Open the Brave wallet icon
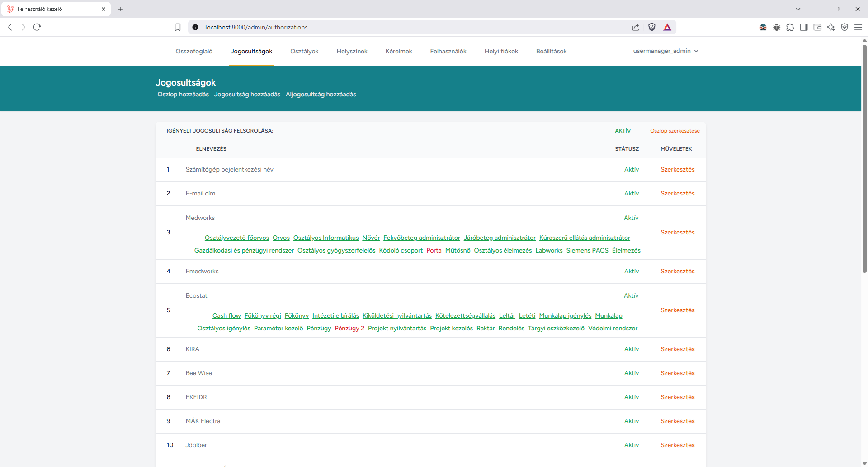Screen dimensions: 868x467 point(817,27)
